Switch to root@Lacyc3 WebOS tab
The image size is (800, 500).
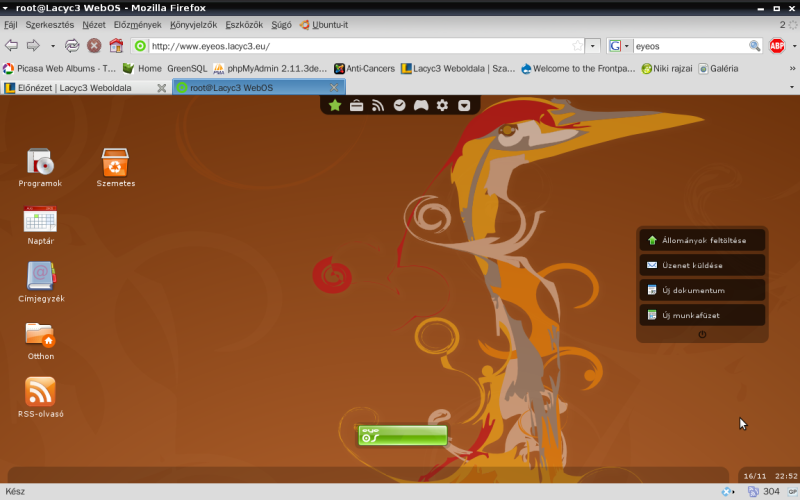point(259,88)
